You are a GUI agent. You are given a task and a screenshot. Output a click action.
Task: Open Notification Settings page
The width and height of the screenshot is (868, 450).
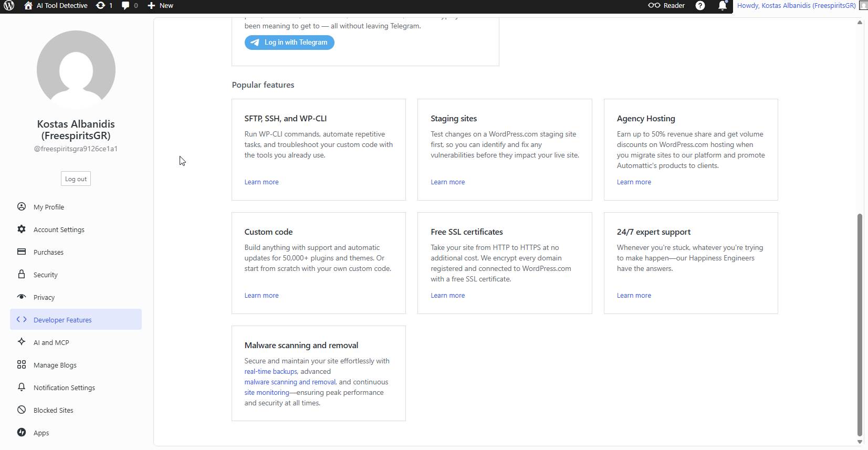tap(76, 388)
